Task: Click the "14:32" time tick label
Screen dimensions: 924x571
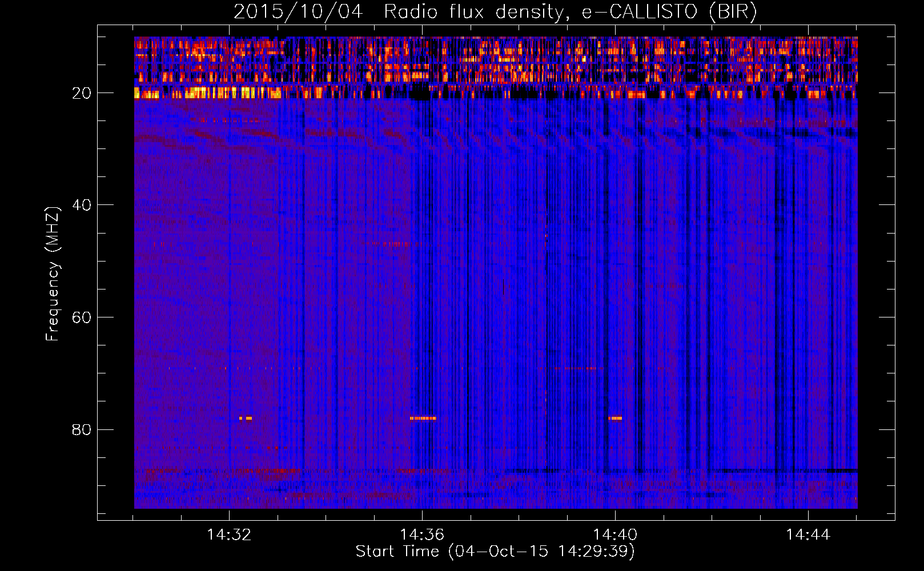Action: [229, 534]
